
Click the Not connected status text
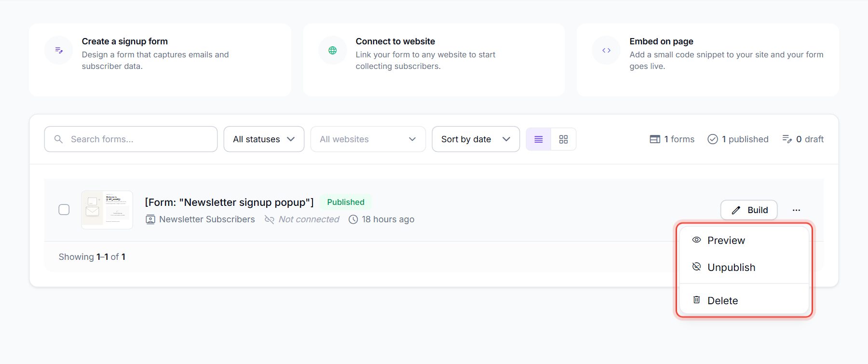pyautogui.click(x=309, y=219)
